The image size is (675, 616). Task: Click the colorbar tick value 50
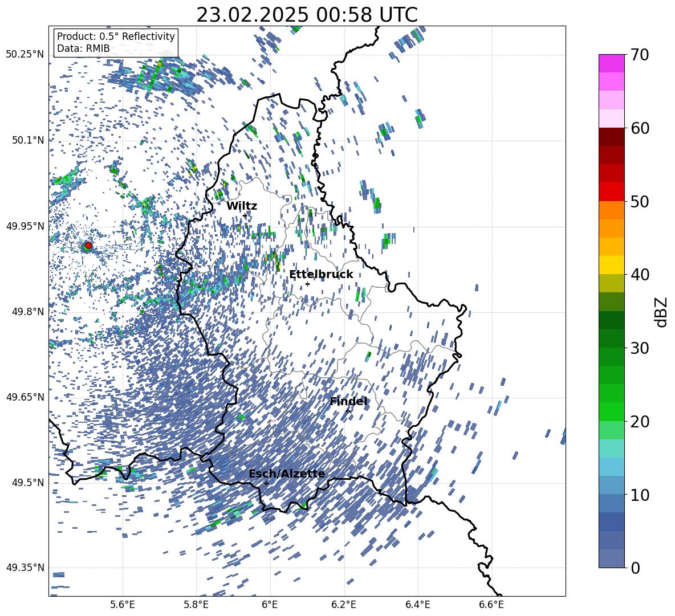click(640, 201)
